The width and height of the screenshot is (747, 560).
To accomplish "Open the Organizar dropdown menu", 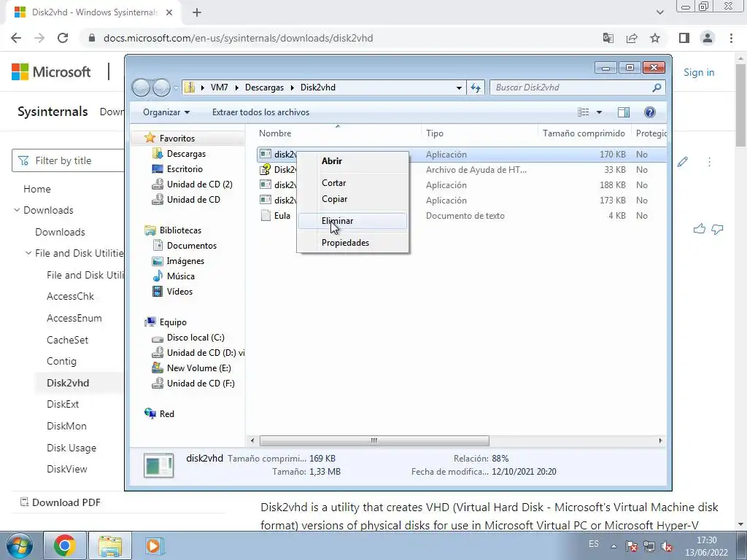I will (x=166, y=112).
